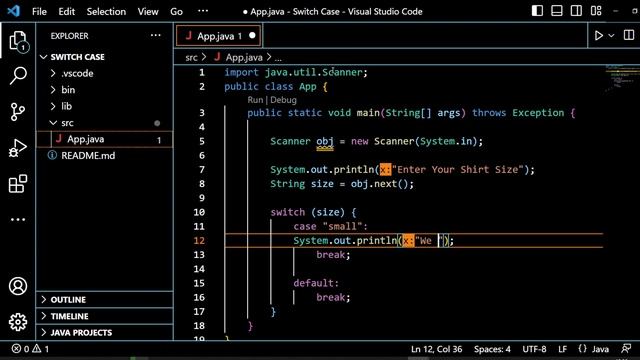The image size is (640, 360).
Task: Expand the OUTLINE panel
Action: [x=68, y=300]
